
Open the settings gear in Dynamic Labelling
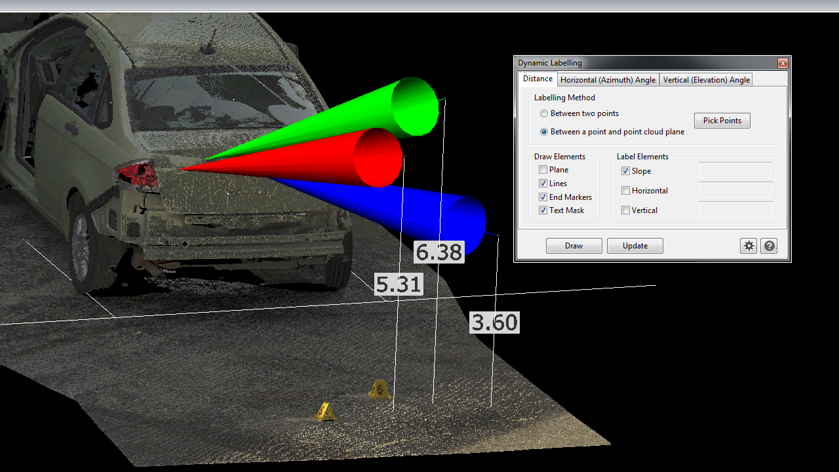(x=748, y=246)
